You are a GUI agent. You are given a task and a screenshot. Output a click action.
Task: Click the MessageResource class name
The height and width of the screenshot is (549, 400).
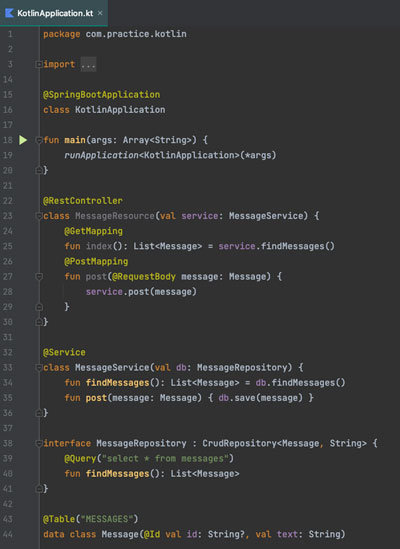click(x=115, y=216)
